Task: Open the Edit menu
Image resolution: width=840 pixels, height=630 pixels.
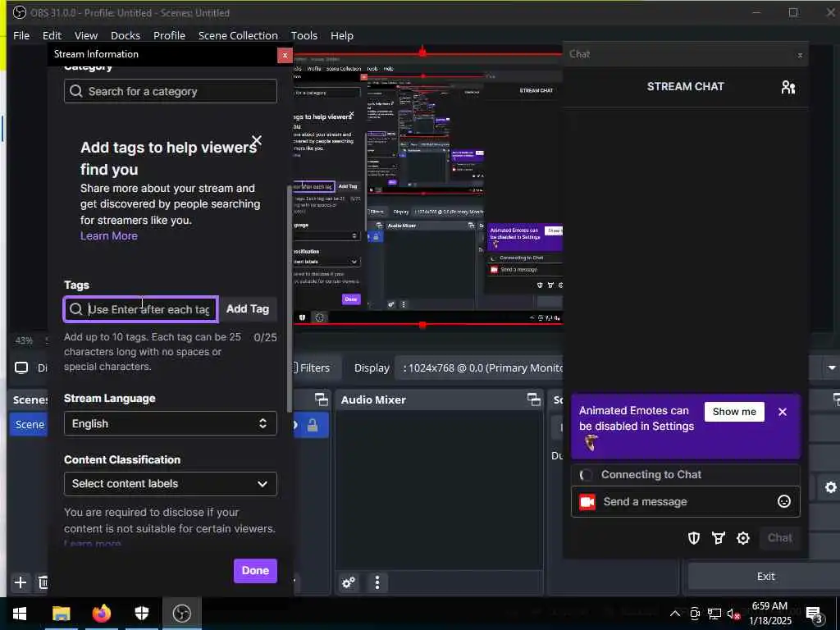Action: [52, 35]
